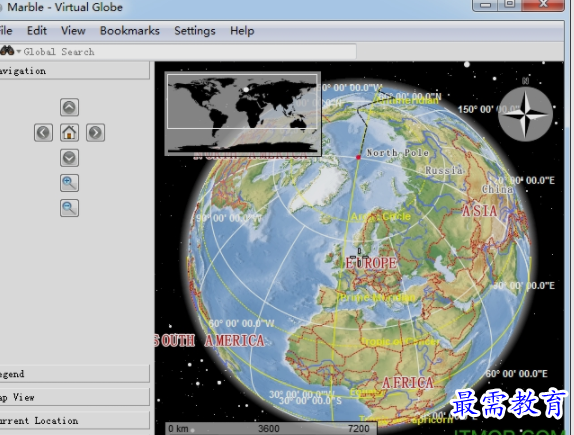Open the Bookmarks menu

(x=130, y=31)
